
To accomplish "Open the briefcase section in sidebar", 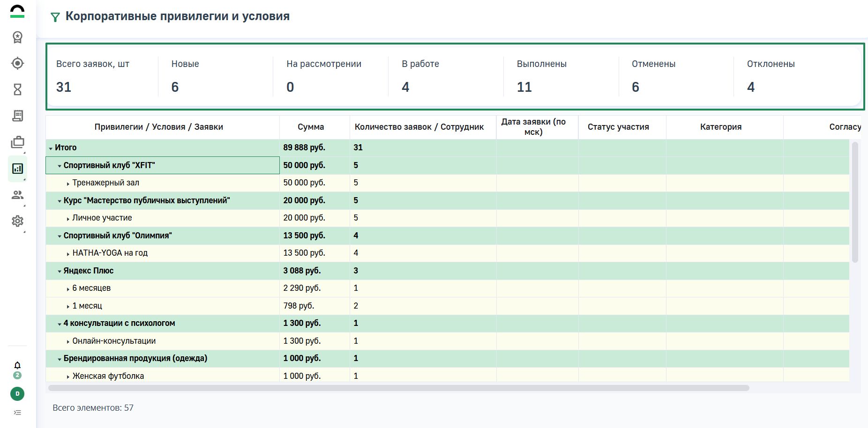I will (17, 142).
